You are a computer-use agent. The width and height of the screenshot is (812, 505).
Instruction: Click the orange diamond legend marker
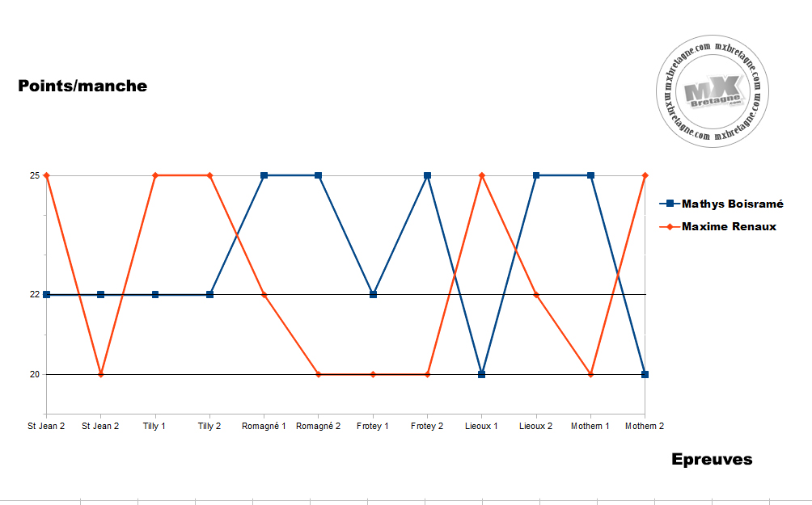click(670, 226)
